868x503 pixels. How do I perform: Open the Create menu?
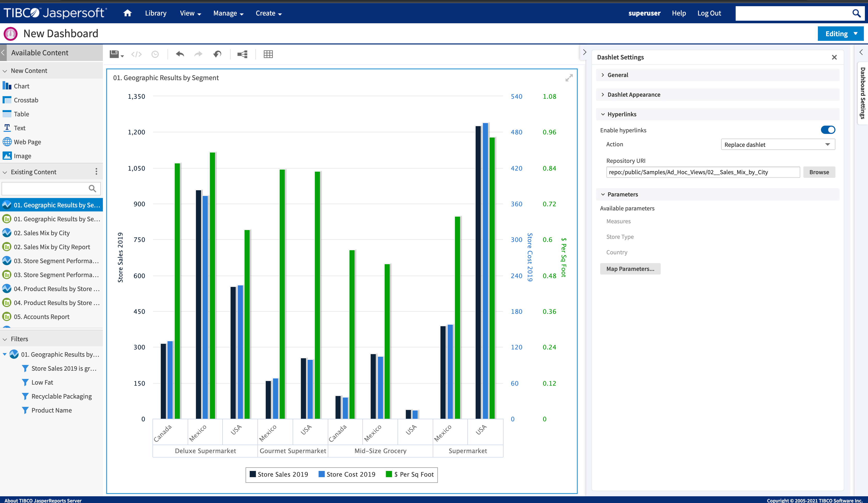pyautogui.click(x=268, y=13)
